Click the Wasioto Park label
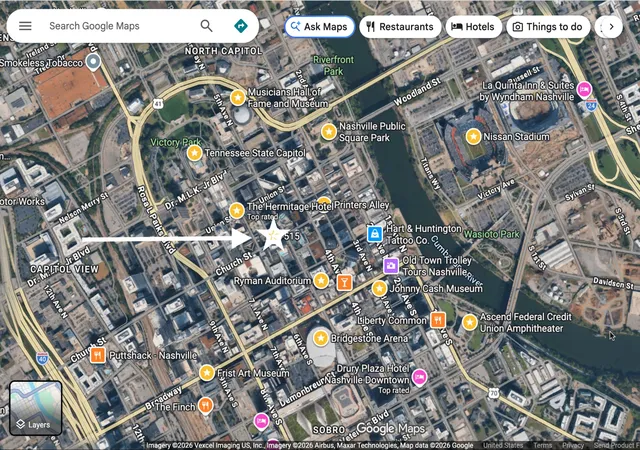 pyautogui.click(x=491, y=234)
